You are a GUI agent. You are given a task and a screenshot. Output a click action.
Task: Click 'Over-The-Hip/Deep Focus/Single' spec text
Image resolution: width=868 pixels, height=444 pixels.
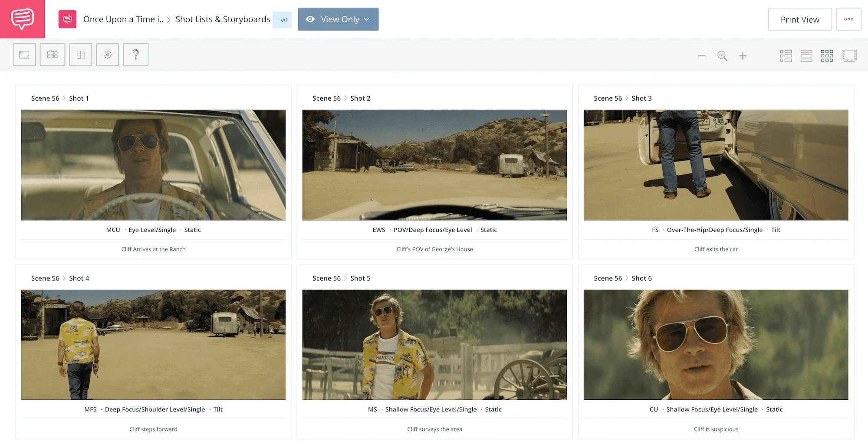tap(715, 230)
